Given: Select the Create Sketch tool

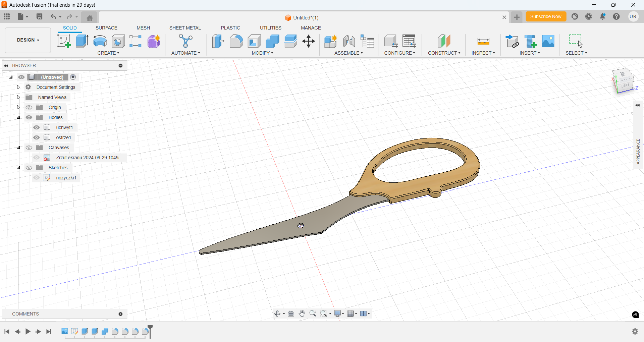Looking at the screenshot, I should point(64,41).
